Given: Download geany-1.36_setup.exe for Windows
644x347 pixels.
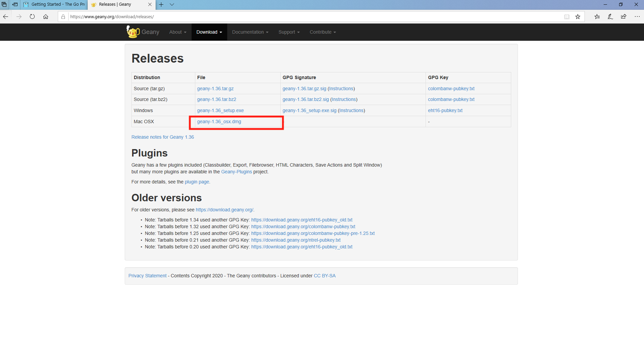Looking at the screenshot, I should point(220,110).
